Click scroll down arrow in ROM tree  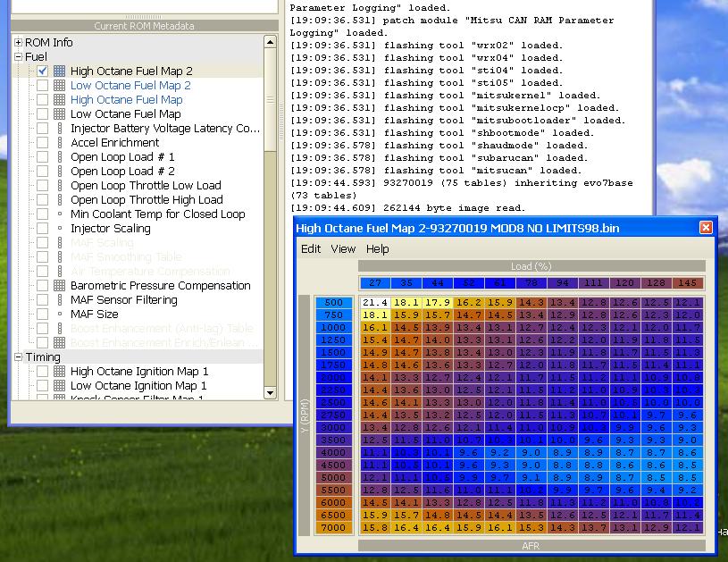271,392
